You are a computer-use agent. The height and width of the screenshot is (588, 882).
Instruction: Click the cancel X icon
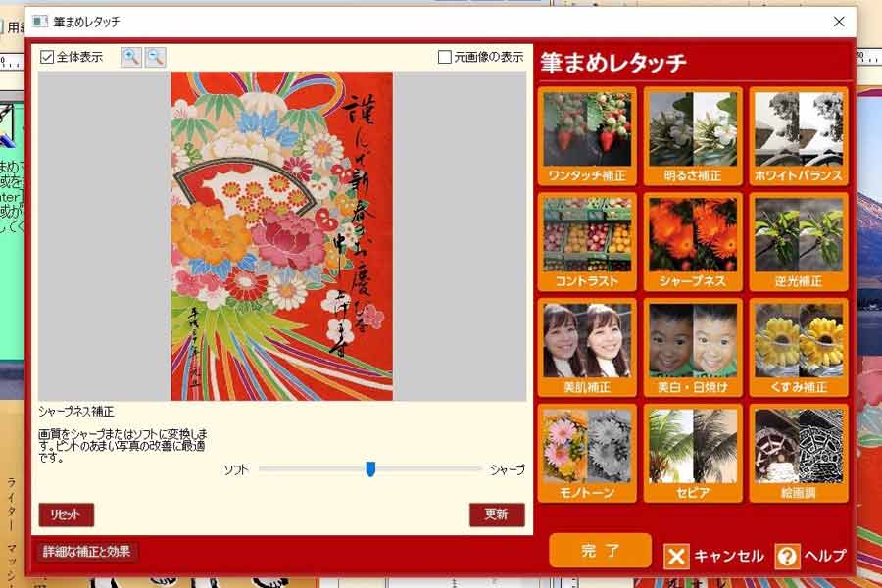(x=676, y=557)
